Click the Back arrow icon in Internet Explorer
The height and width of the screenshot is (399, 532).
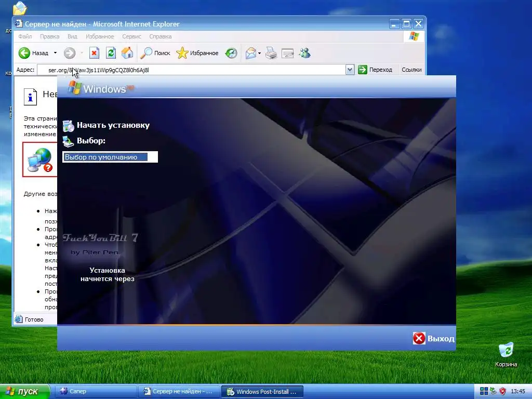point(24,53)
